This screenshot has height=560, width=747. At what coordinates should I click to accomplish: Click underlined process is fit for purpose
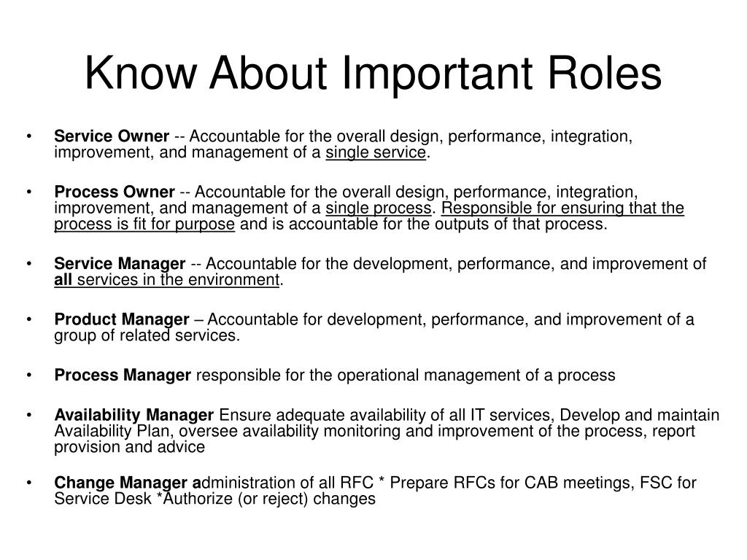coord(144,225)
